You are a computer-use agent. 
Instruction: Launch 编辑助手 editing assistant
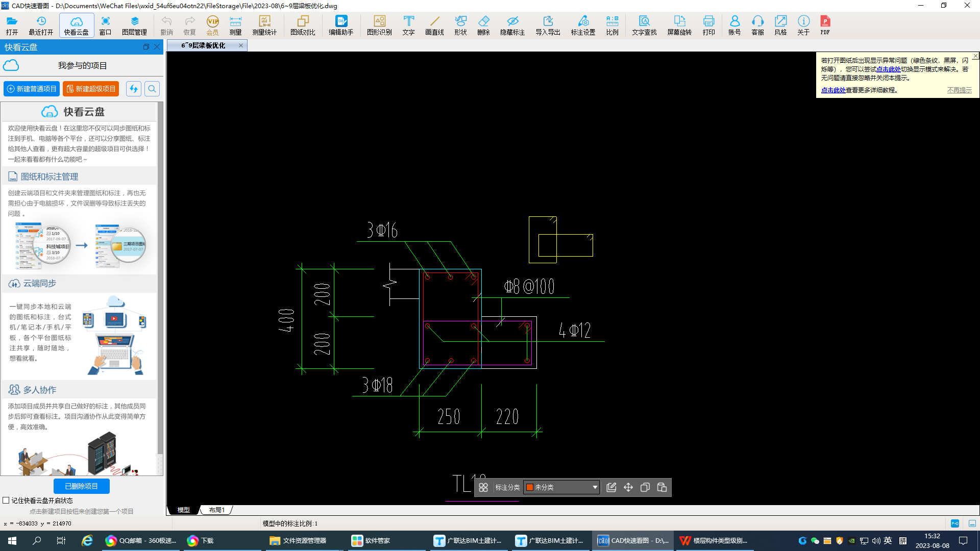(341, 25)
